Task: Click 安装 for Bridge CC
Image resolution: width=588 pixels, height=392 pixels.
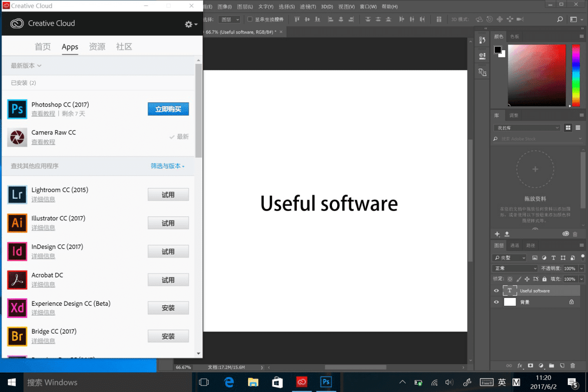Action: click(x=168, y=336)
